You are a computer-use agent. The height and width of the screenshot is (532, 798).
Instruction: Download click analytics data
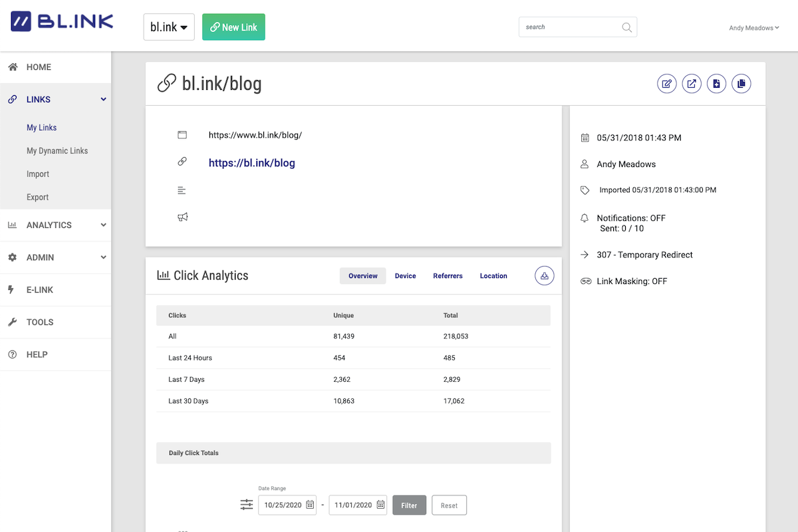pos(544,276)
